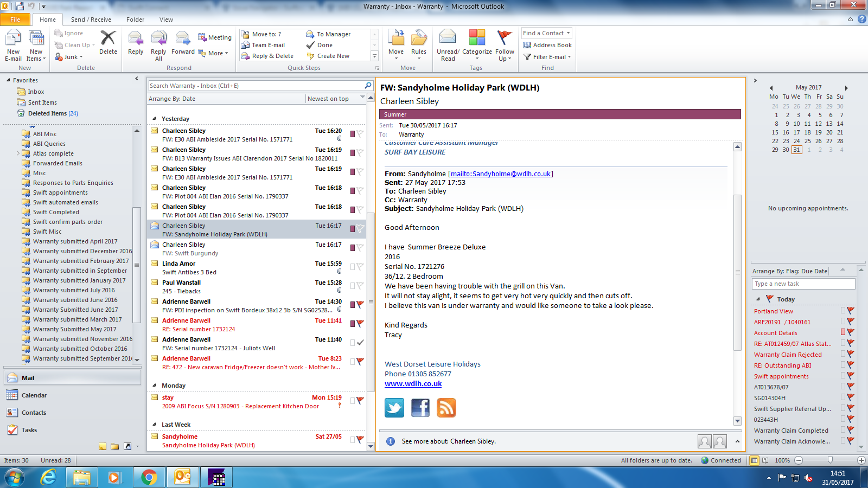Run the To Manager quick step
This screenshot has width=868, height=488.
[x=328, y=34]
